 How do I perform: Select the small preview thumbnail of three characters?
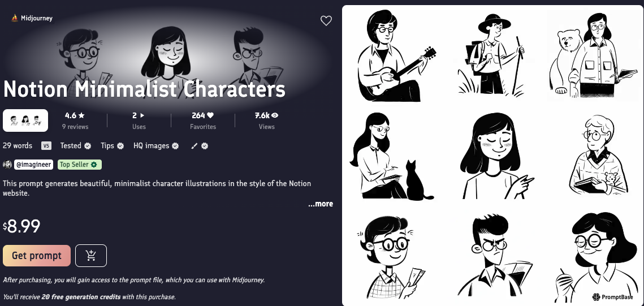point(25,120)
